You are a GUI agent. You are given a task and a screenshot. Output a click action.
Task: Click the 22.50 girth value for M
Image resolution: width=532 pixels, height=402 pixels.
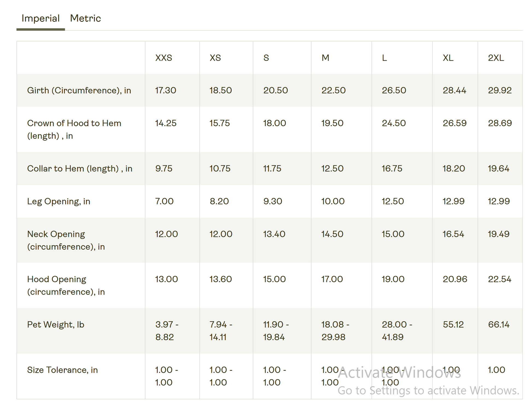click(333, 90)
